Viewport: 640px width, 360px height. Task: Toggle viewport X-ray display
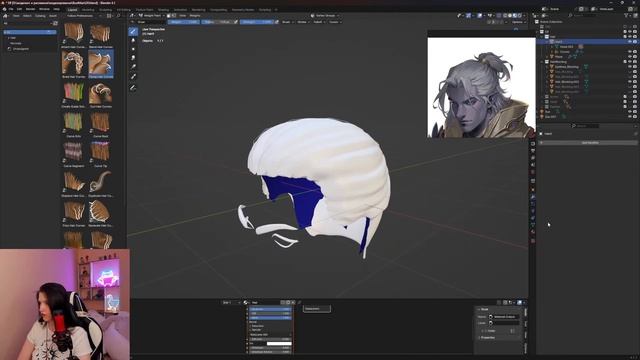498,16
